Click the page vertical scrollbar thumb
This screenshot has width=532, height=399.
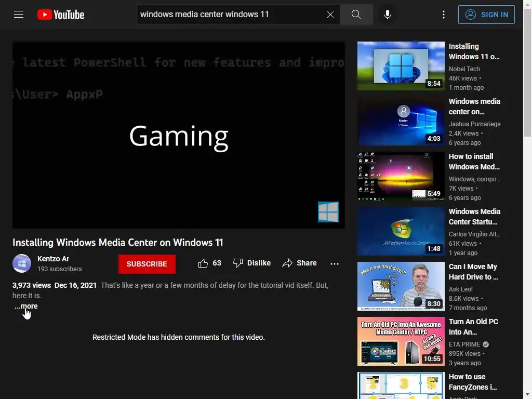pos(527,73)
